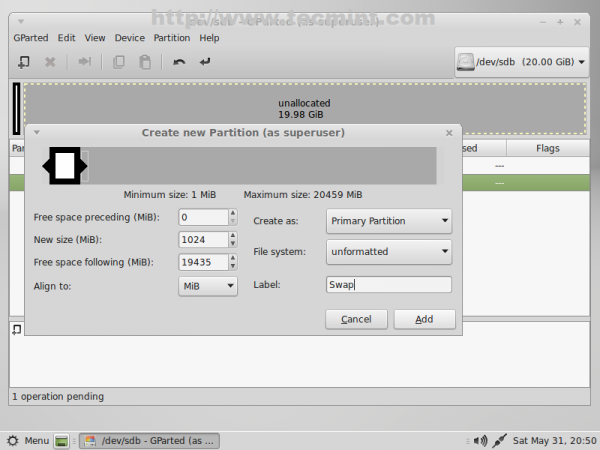The image size is (600, 450).
Task: Click the Label field containing Swap
Action: tap(389, 285)
